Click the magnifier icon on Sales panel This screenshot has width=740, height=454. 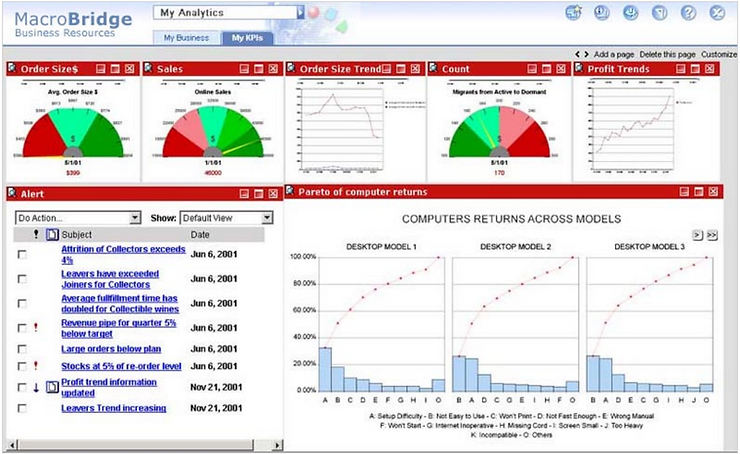pyautogui.click(x=148, y=68)
